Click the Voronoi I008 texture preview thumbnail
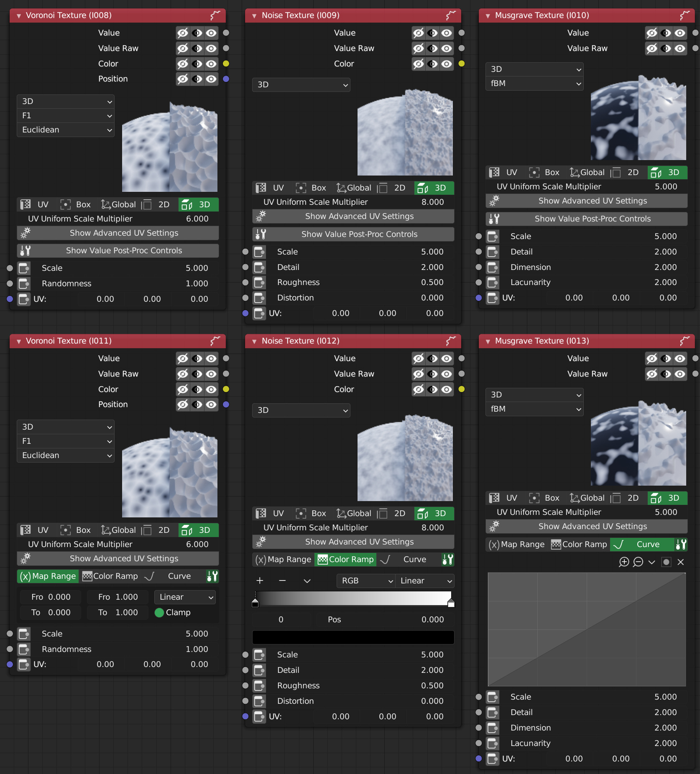 170,147
